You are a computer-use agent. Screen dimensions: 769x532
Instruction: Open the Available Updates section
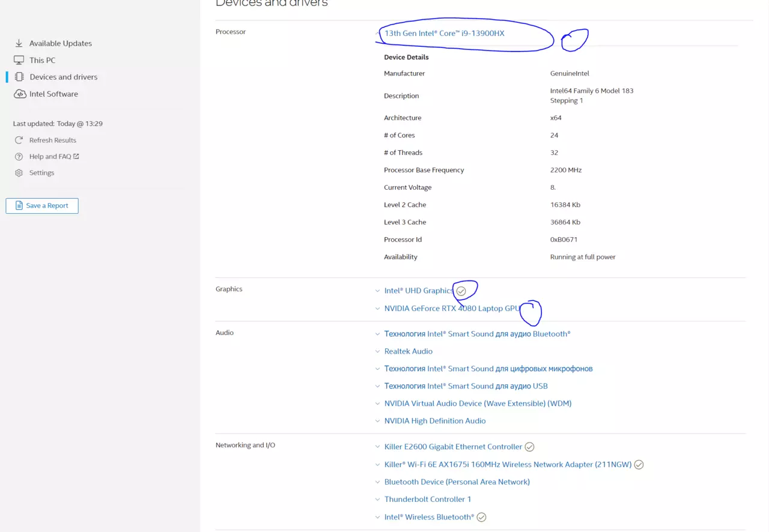pyautogui.click(x=60, y=43)
